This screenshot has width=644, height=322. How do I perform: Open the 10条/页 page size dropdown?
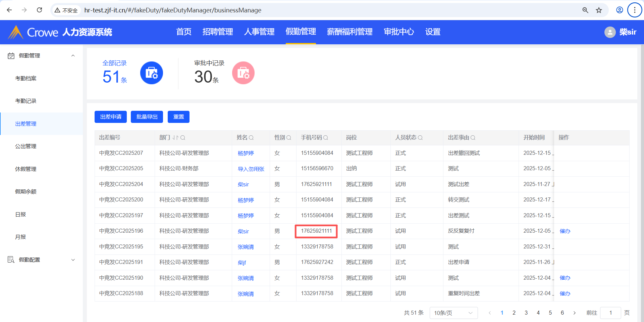coord(453,313)
